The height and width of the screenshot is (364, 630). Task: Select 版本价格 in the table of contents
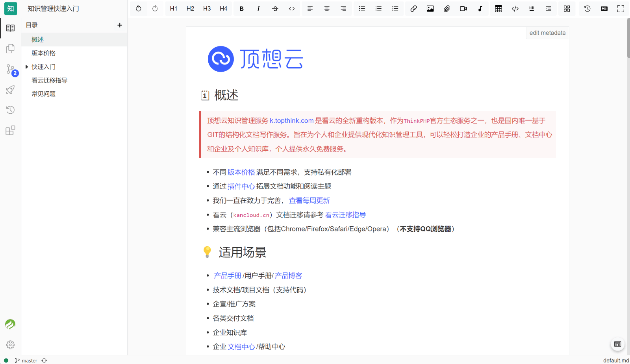pyautogui.click(x=43, y=53)
